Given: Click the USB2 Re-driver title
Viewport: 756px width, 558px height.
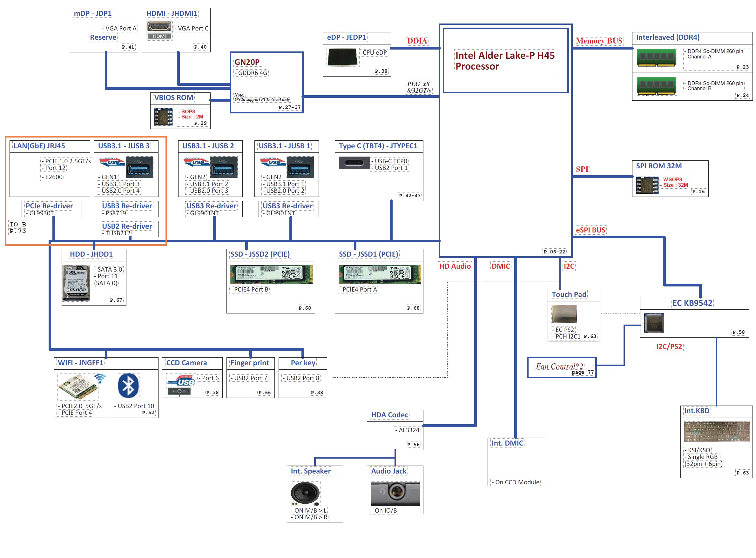Looking at the screenshot, I should pos(127,226).
